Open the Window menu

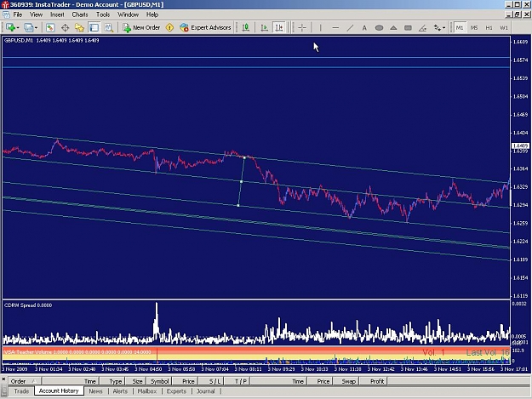[128, 14]
